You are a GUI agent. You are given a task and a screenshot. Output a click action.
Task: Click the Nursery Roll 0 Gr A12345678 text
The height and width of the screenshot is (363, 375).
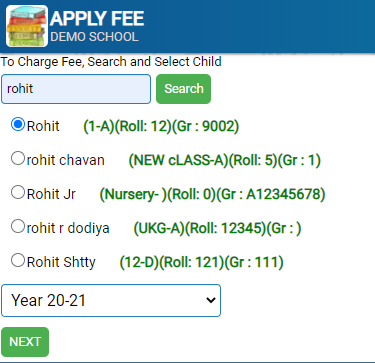(x=213, y=194)
